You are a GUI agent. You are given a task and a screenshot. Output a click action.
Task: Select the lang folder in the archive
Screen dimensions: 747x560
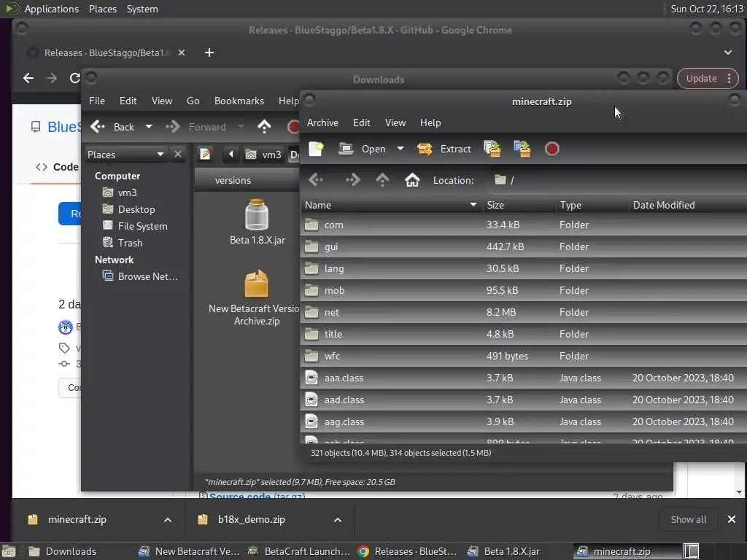click(523, 268)
